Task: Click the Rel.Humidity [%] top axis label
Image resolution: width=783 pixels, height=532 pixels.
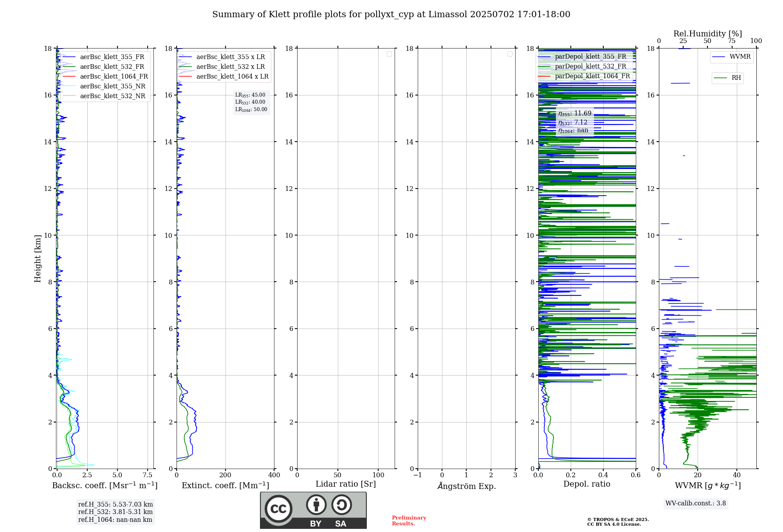Action: (x=708, y=34)
